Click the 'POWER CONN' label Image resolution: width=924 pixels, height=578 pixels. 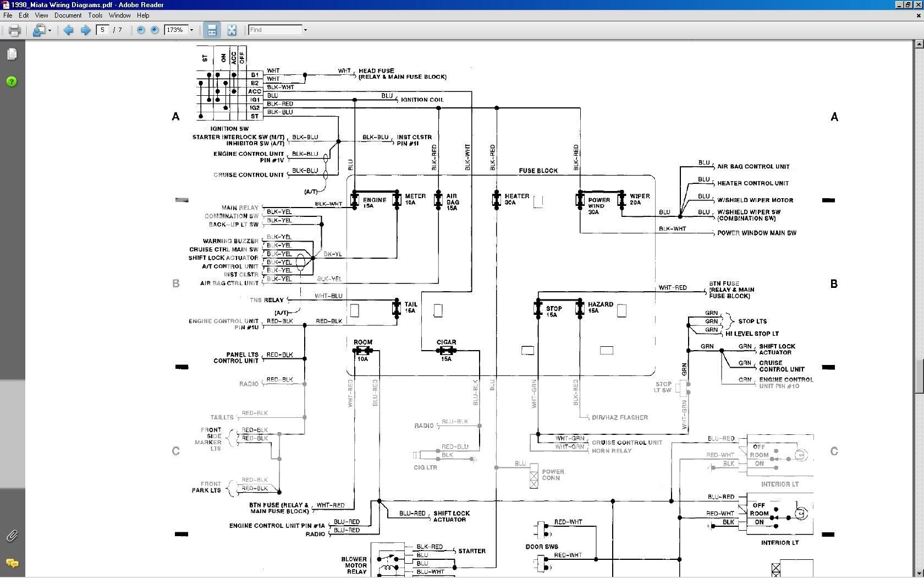pos(553,475)
